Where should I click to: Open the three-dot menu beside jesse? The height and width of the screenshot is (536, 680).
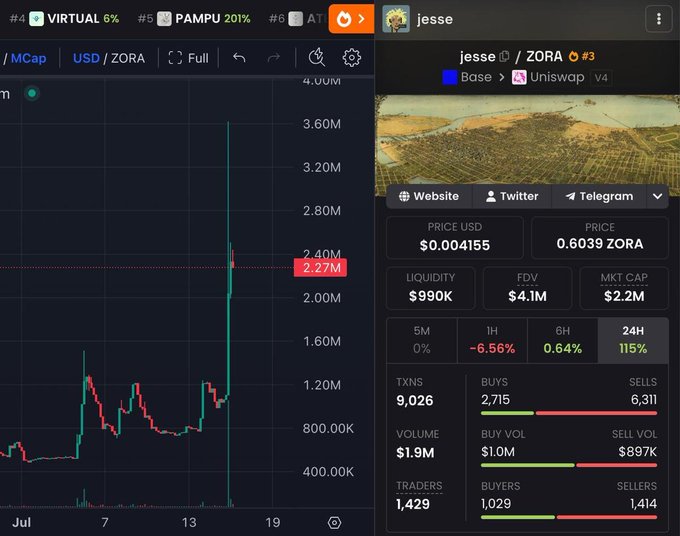[x=658, y=19]
